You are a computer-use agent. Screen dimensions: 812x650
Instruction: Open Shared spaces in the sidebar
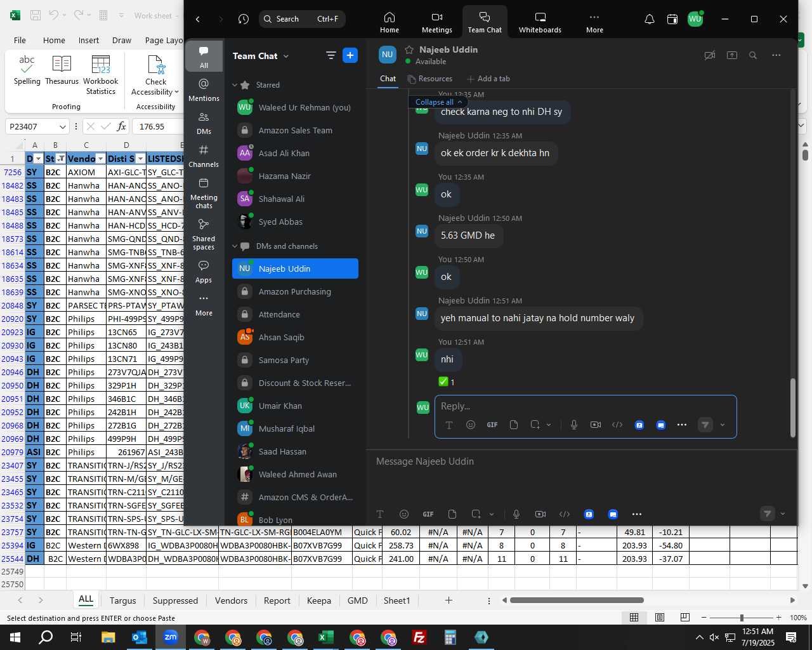click(x=204, y=234)
